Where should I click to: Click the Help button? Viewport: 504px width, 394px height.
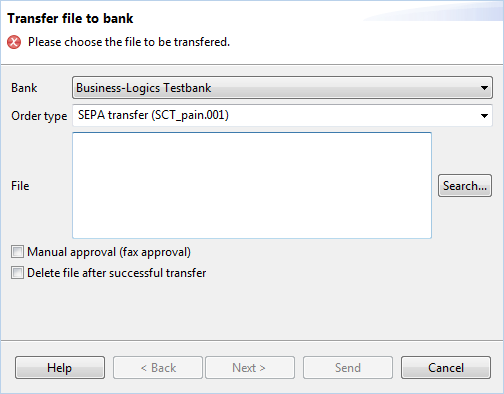tap(60, 368)
